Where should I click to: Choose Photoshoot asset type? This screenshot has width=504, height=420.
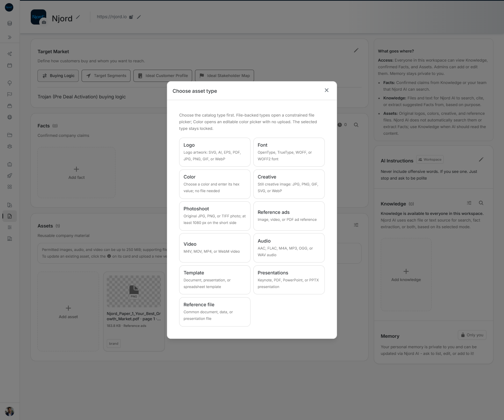click(215, 216)
